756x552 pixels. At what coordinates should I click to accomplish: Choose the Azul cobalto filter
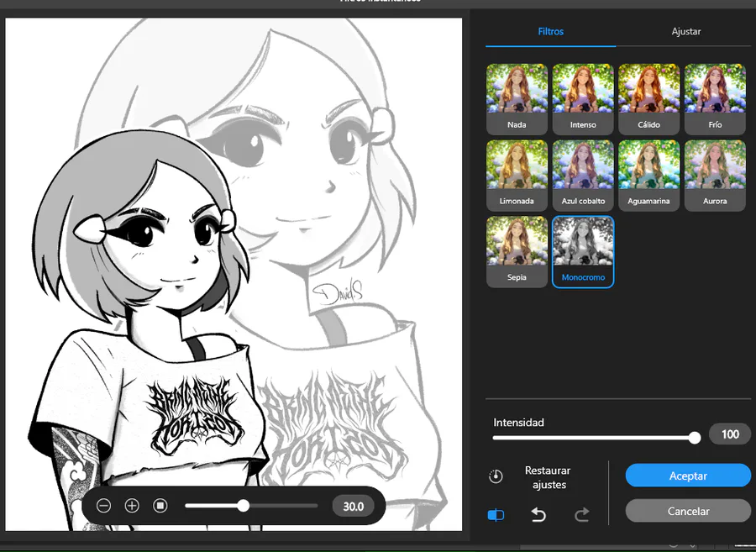[x=583, y=176]
